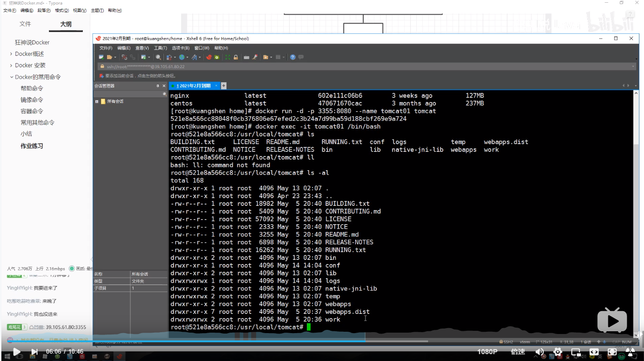Launch Xftp via the red swirl icon

coord(209,57)
